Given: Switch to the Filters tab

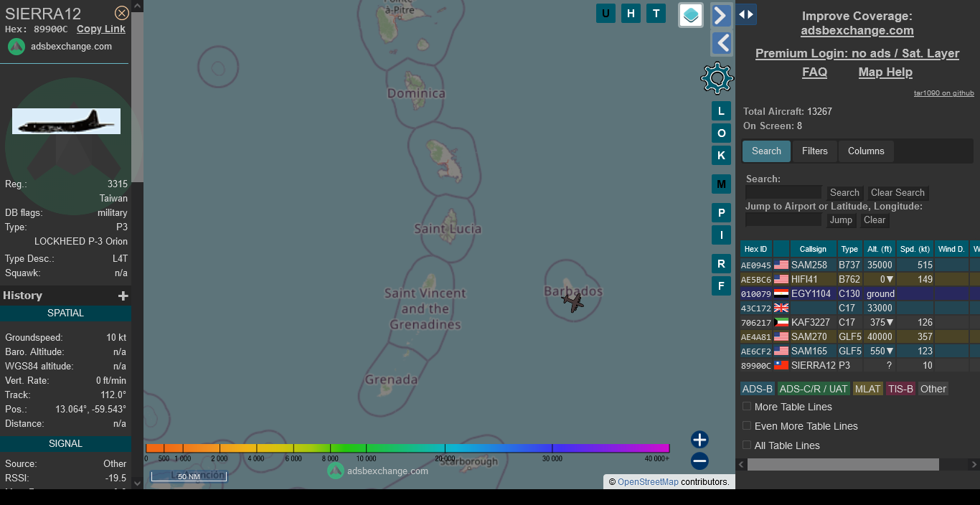Looking at the screenshot, I should [x=814, y=151].
